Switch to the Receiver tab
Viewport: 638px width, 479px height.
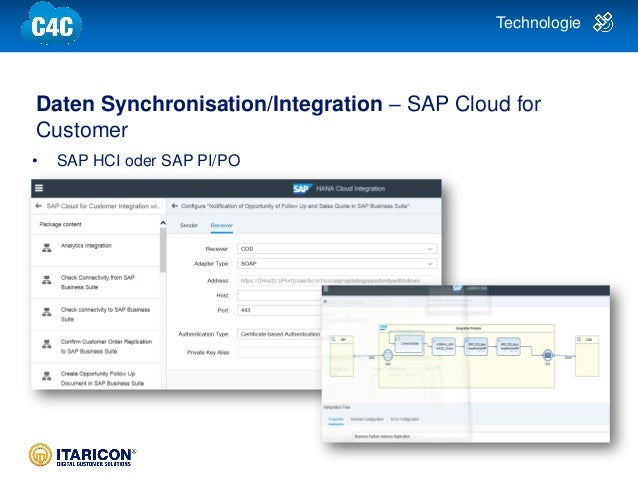[x=221, y=225]
